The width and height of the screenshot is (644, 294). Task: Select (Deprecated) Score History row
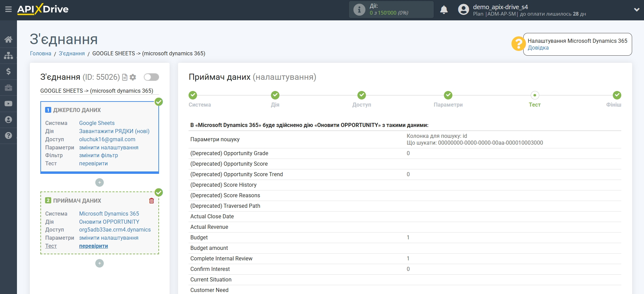pos(405,185)
